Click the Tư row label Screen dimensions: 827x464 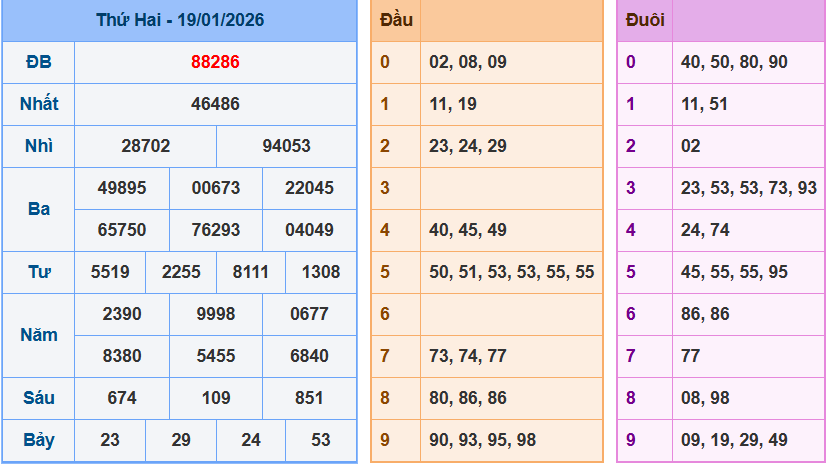(x=39, y=272)
